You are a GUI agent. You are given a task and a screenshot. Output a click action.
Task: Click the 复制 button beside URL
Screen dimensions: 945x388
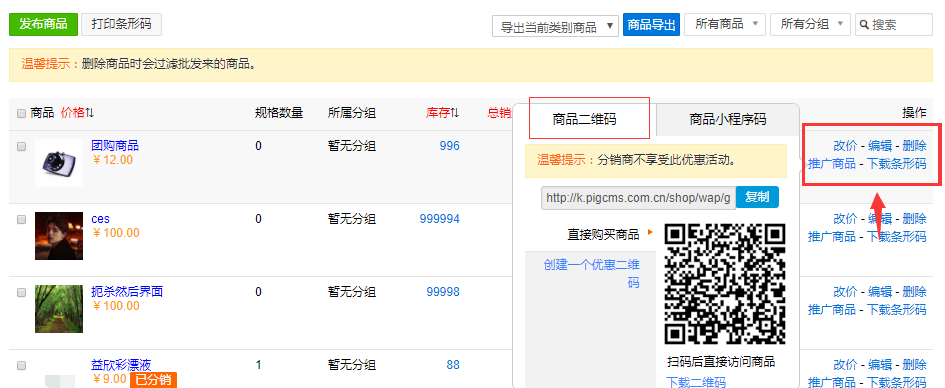click(757, 197)
